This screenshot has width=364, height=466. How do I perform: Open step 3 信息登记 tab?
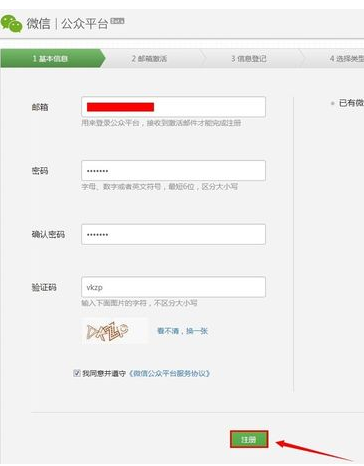point(249,59)
